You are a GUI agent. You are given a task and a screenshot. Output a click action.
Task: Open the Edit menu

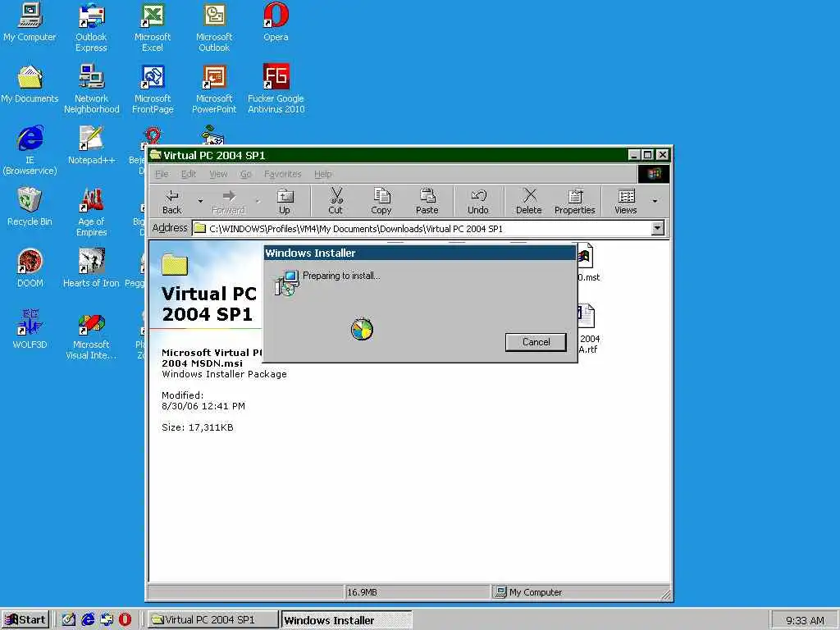[x=189, y=174]
